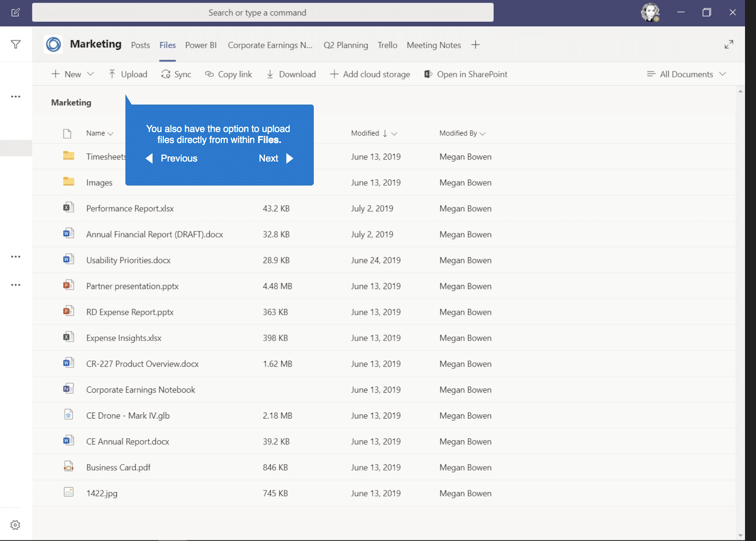Click Word icon for CR-227 Product Overview
The height and width of the screenshot is (541, 756).
[69, 363]
